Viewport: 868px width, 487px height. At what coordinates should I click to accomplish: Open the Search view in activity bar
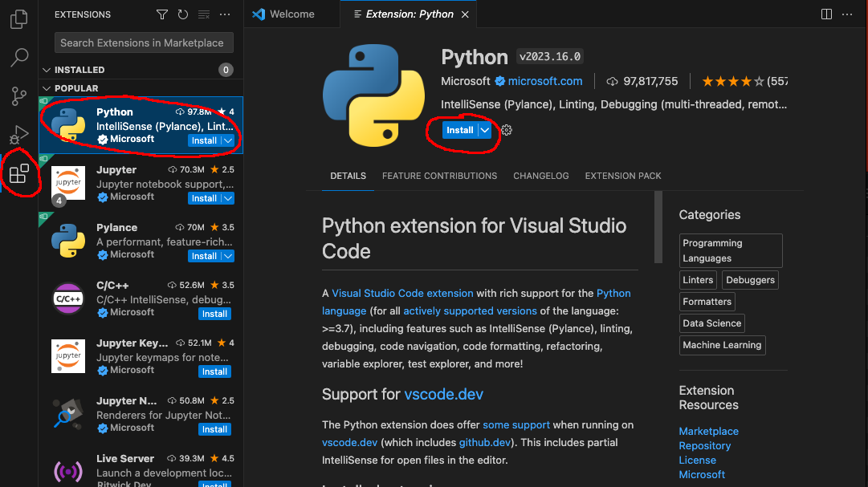pyautogui.click(x=18, y=57)
